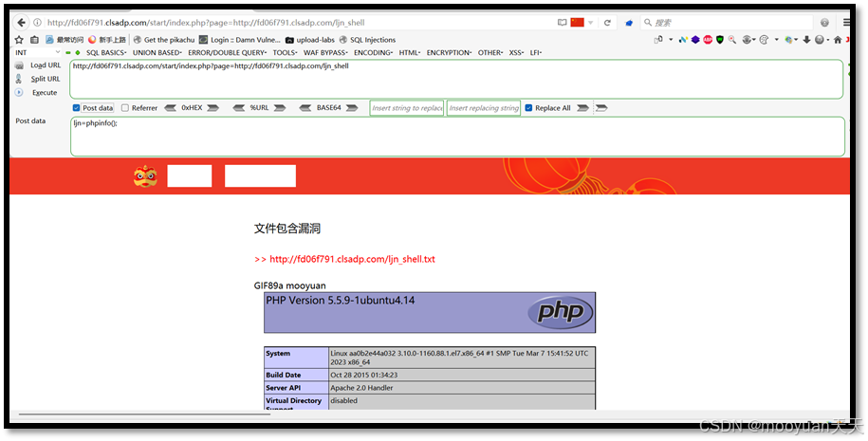The width and height of the screenshot is (868, 441).
Task: Click the 'GIF89a mooyuan' text
Action: point(290,286)
